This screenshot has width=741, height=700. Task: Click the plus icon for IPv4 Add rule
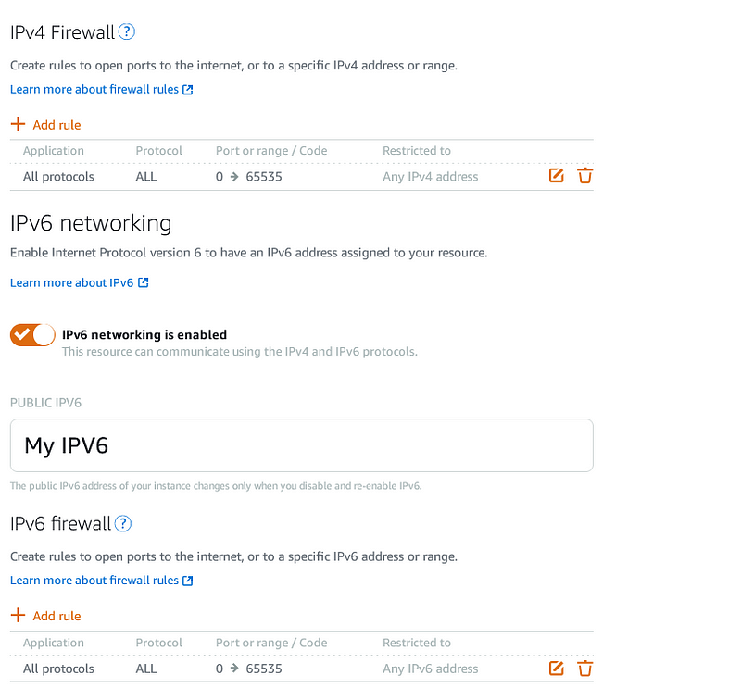point(18,124)
